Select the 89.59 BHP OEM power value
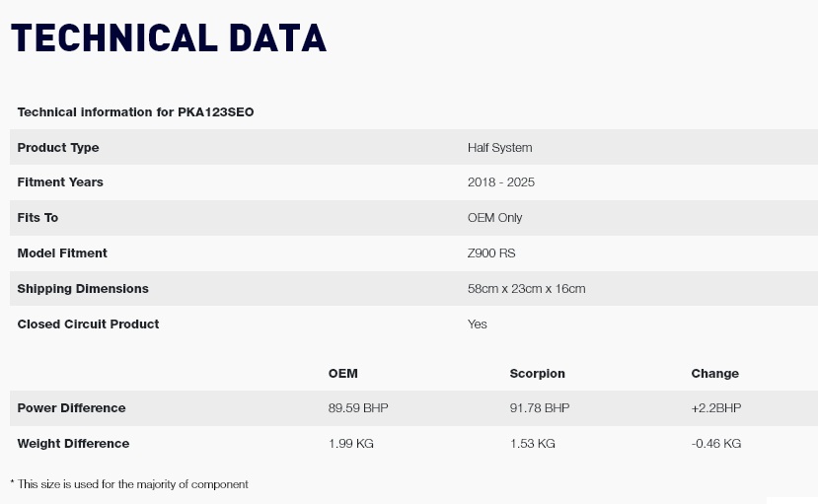The image size is (818, 504). click(358, 407)
